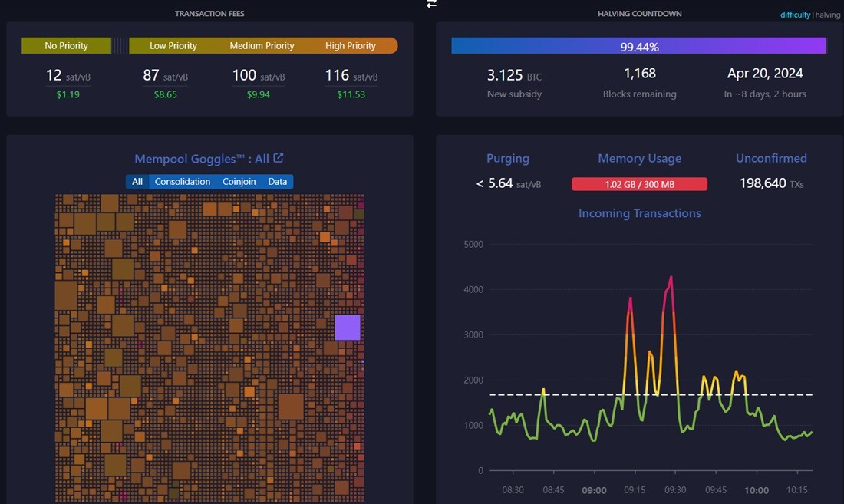Open Mempool Goggles external link icon
This screenshot has width=844, height=504.
279,157
